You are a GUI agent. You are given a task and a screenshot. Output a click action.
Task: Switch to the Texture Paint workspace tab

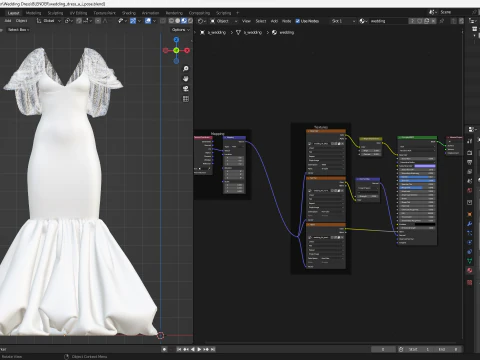[104, 13]
